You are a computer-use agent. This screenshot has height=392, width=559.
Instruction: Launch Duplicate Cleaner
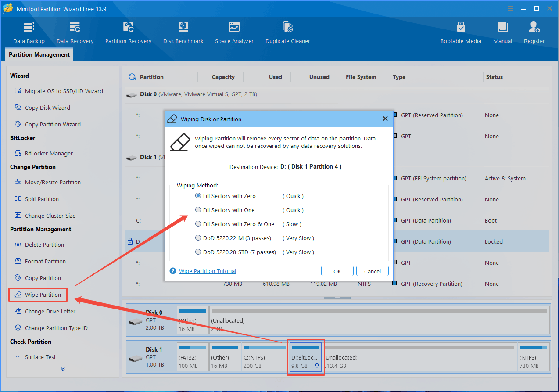pyautogui.click(x=288, y=32)
